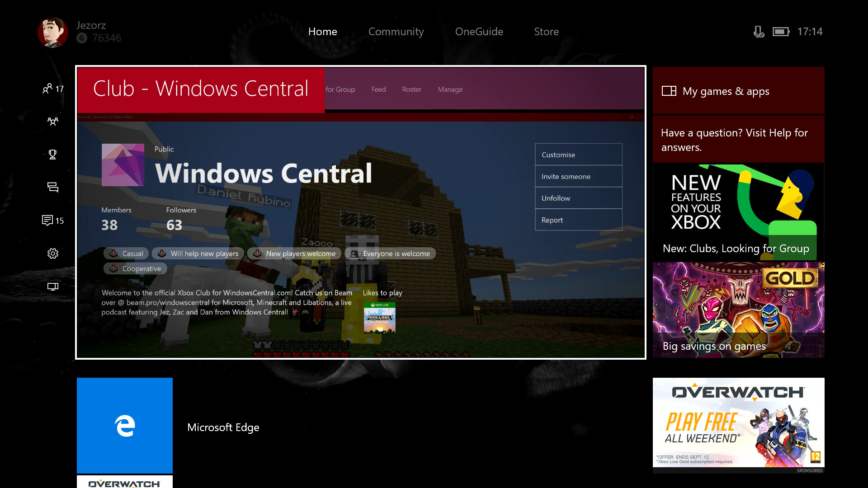Open the Settings gear icon in sidebar

[x=52, y=253]
